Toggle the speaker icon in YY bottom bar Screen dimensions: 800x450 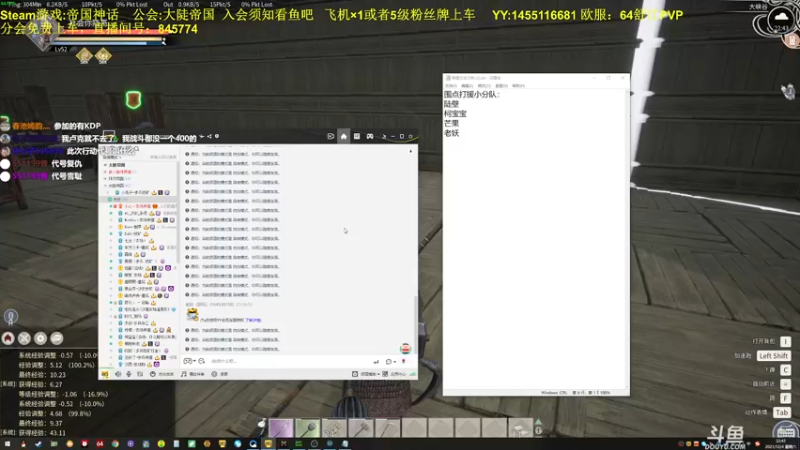tap(118, 374)
